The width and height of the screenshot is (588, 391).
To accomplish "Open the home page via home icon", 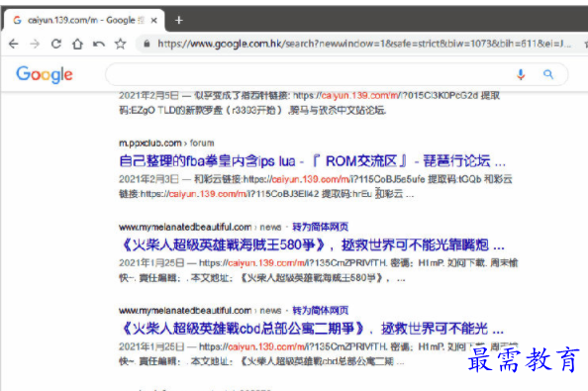I will [x=77, y=44].
